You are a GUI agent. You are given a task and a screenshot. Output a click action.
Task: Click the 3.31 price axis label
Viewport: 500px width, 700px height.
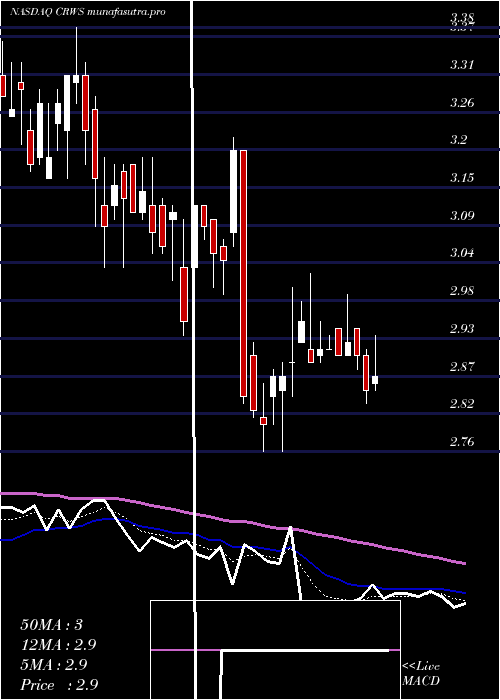pos(462,65)
